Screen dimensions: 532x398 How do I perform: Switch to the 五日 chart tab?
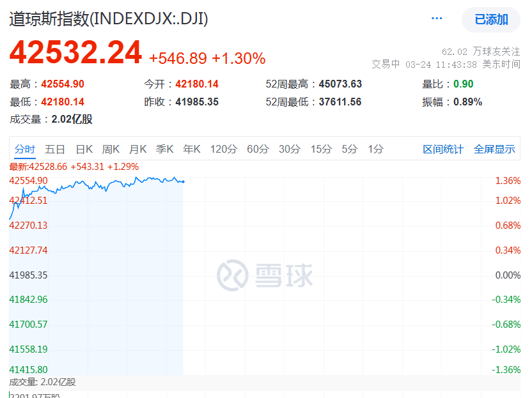[55, 149]
